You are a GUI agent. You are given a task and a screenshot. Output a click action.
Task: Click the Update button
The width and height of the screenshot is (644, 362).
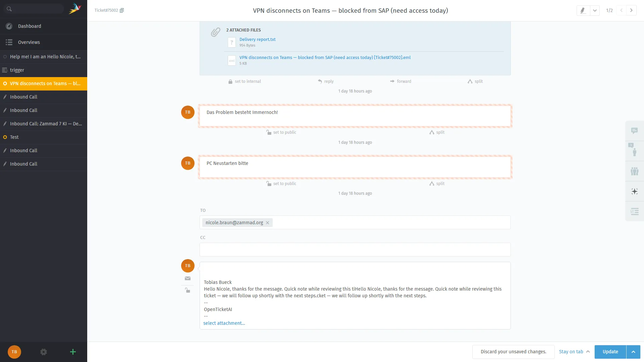[x=610, y=352]
